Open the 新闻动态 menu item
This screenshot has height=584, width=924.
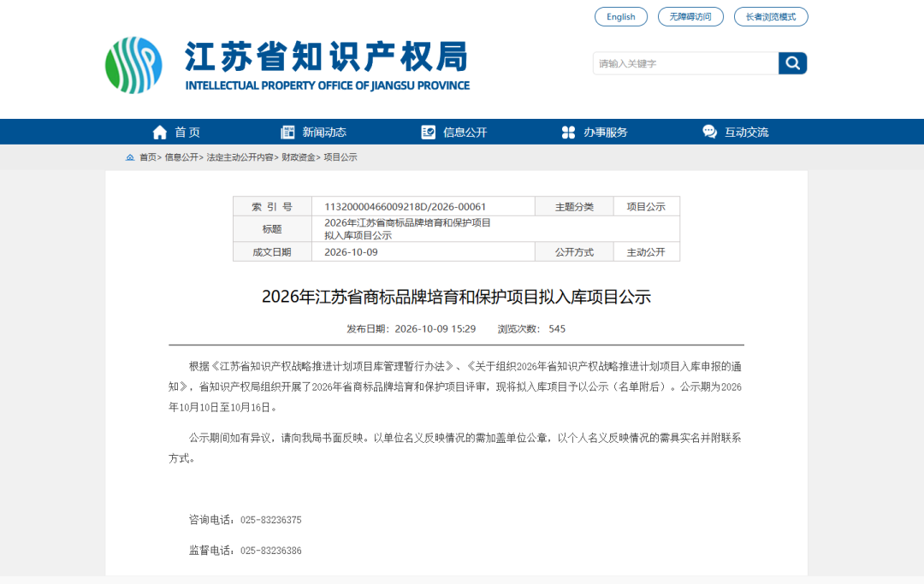[324, 133]
